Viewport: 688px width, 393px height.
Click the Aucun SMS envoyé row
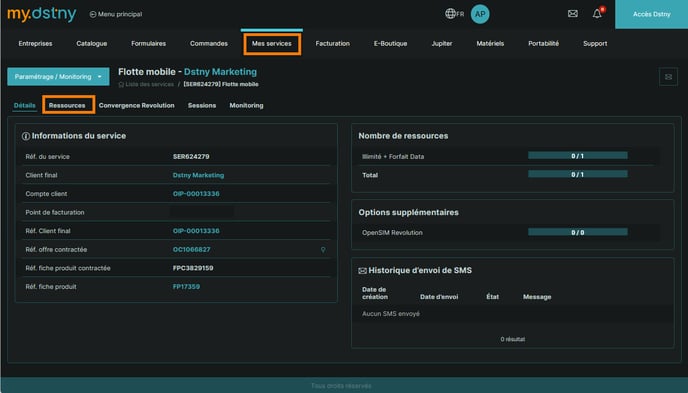click(x=512, y=314)
